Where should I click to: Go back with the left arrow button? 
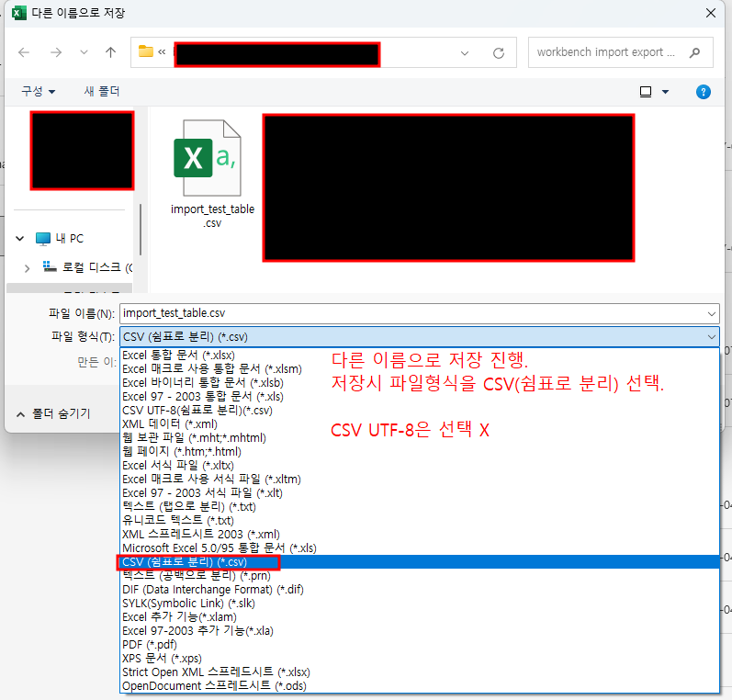tap(24, 52)
